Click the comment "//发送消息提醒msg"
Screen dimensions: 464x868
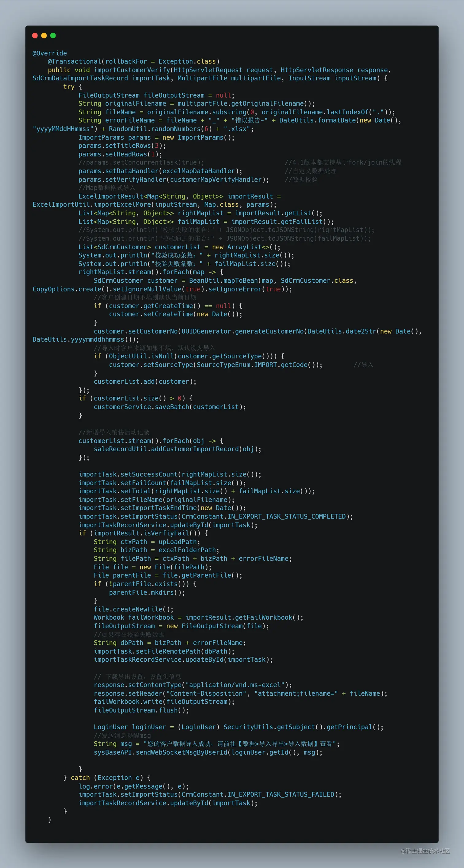tap(122, 736)
